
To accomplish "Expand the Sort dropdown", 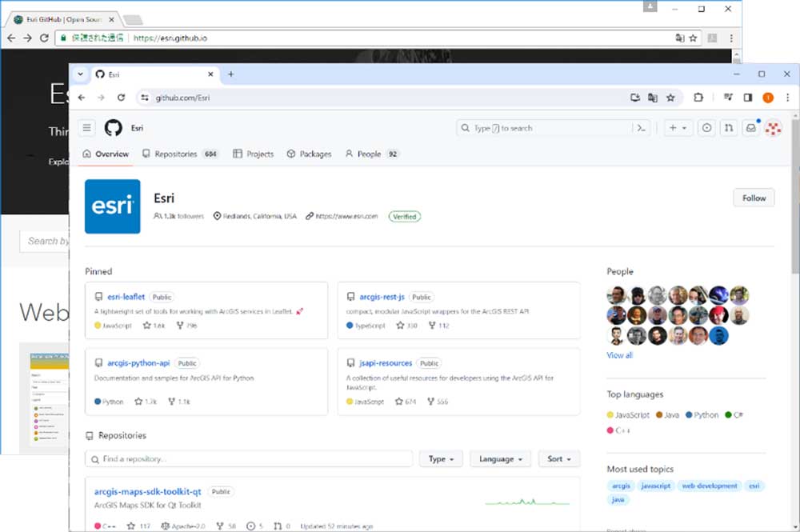I will click(x=559, y=459).
